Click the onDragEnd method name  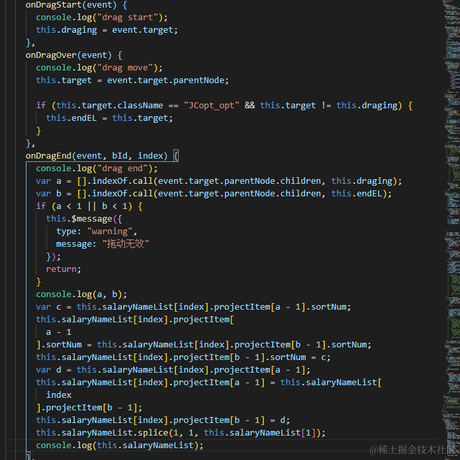coord(49,156)
